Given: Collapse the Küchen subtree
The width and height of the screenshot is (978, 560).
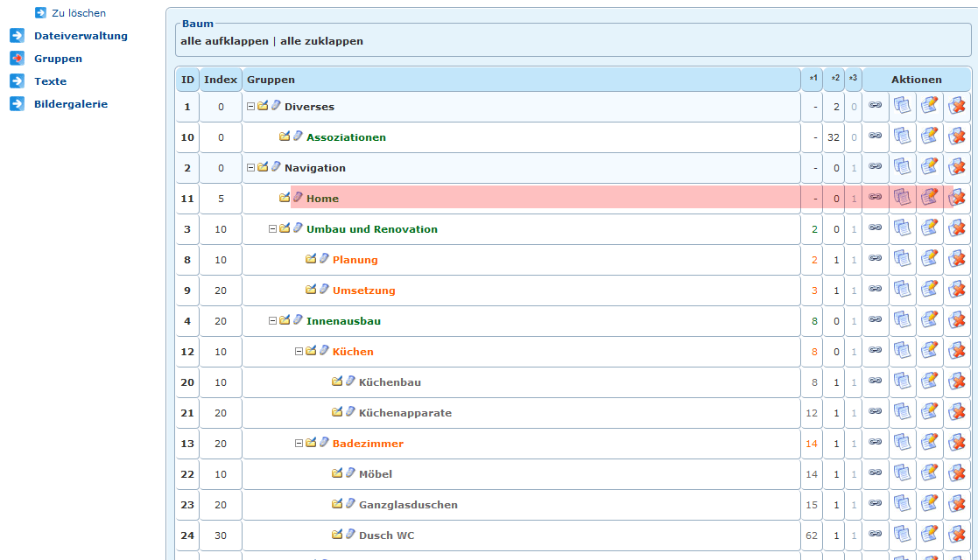Looking at the screenshot, I should 299,352.
